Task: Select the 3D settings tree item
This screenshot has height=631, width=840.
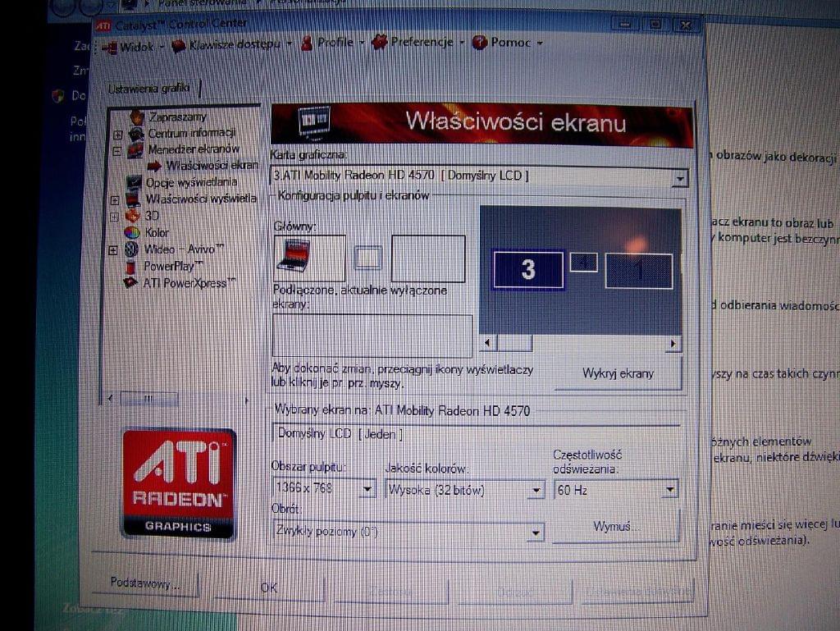Action: tap(152, 216)
